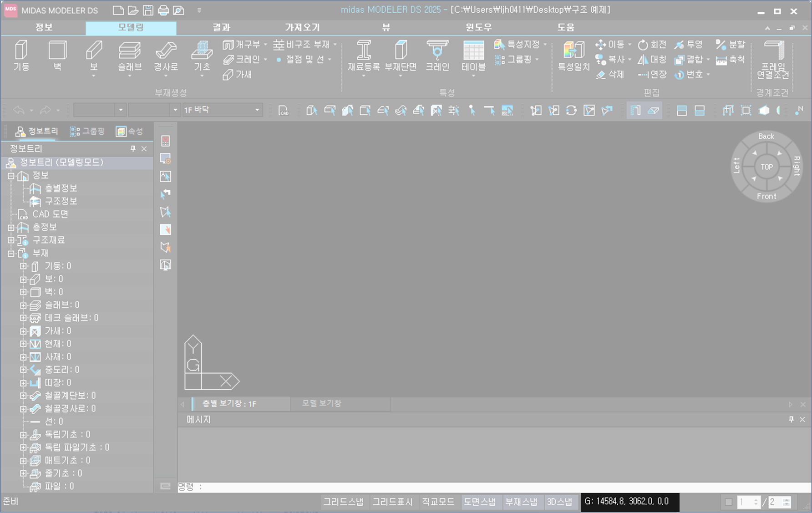Increase the status bar spinner value 1
The height and width of the screenshot is (513, 812).
coord(756,499)
